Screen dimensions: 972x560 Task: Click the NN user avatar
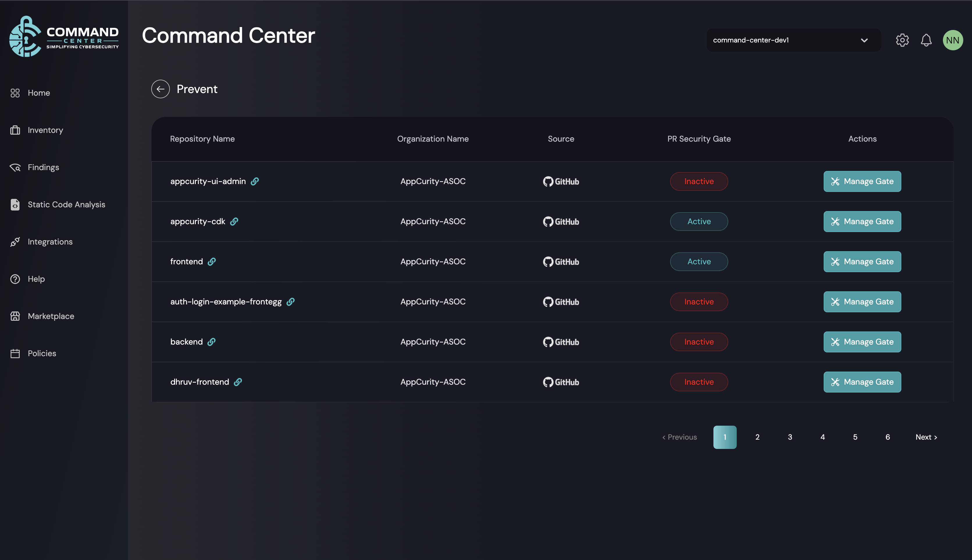(953, 40)
